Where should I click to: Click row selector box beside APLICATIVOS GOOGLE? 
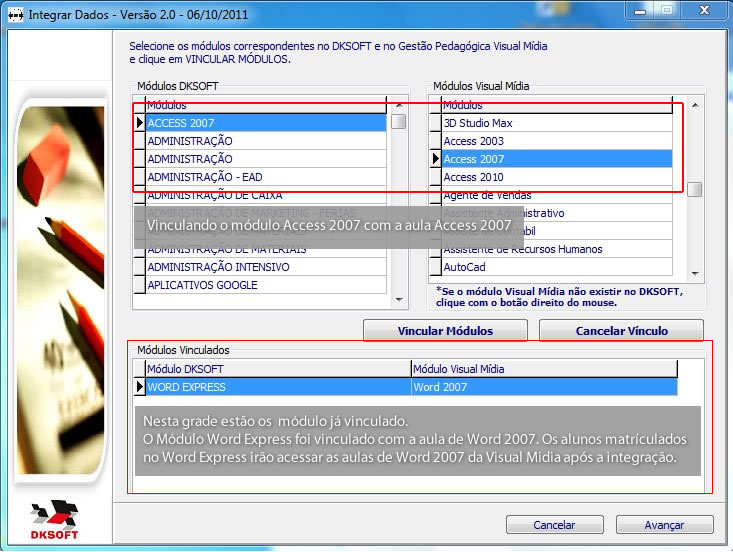(x=140, y=285)
